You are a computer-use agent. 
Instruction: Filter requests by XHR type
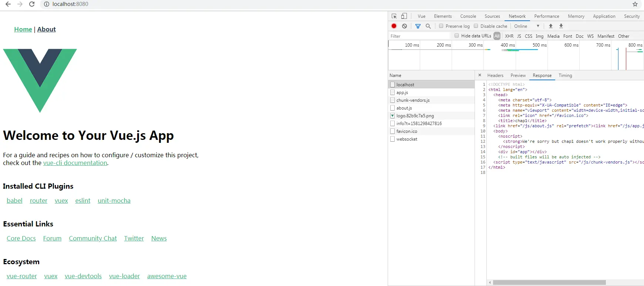pos(509,36)
